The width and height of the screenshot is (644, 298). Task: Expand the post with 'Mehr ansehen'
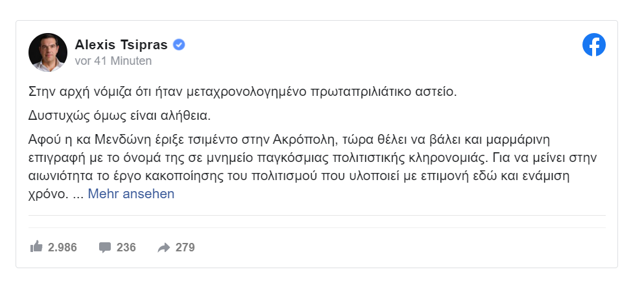pyautogui.click(x=131, y=194)
